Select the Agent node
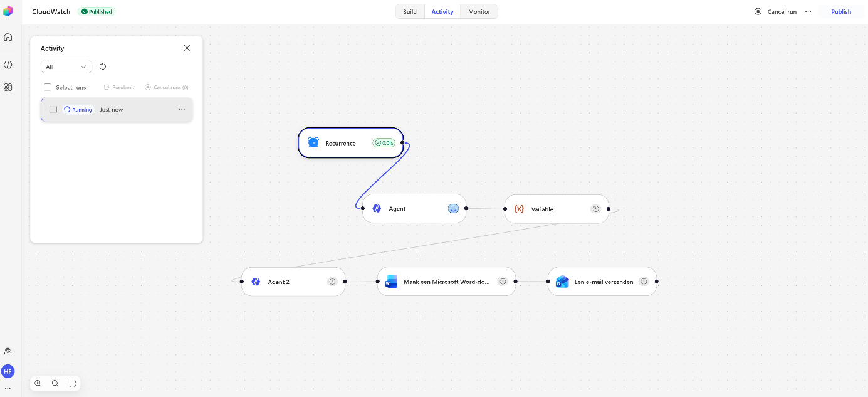Image resolution: width=868 pixels, height=397 pixels. pos(414,209)
